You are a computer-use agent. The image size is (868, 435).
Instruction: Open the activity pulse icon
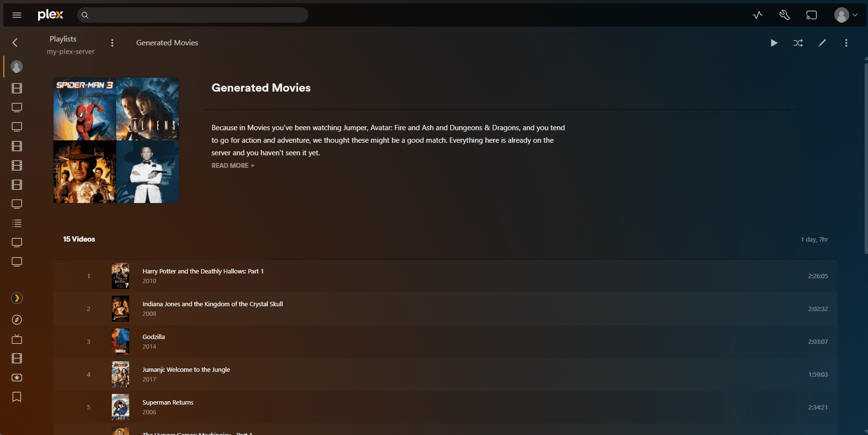click(x=758, y=15)
